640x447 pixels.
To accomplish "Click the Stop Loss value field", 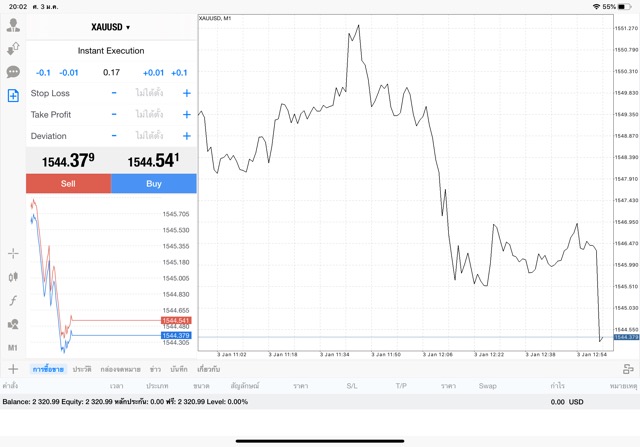I will 150,93.
